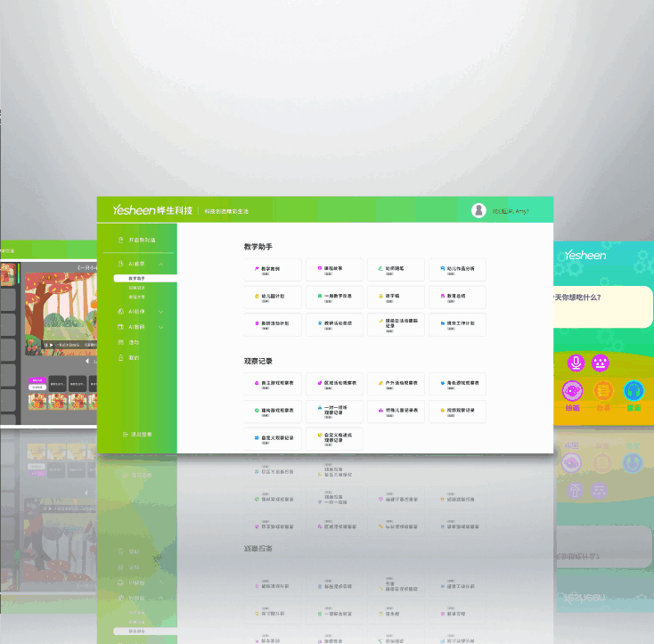Click the logout item at sidebar bottom
Screen dimensions: 654x644
pyautogui.click(x=136, y=434)
